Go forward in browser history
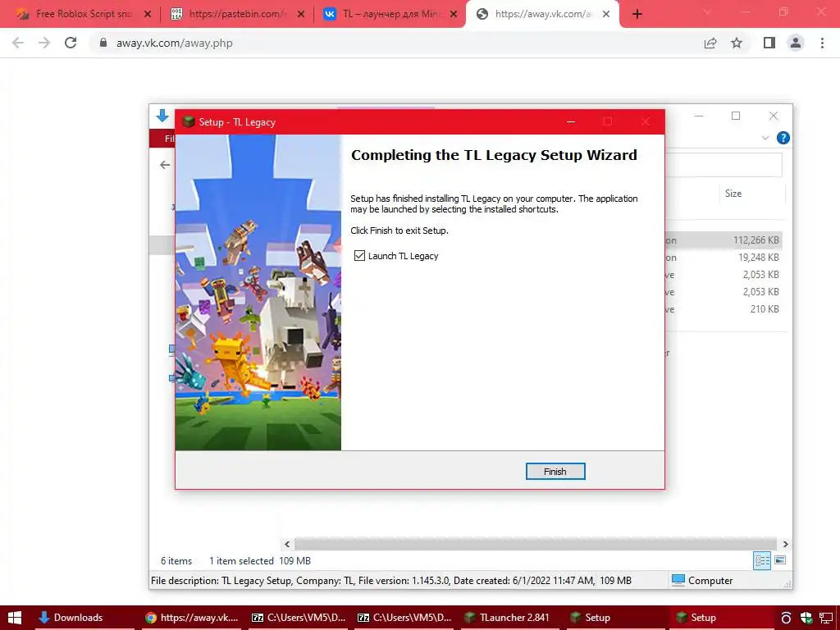This screenshot has width=840, height=630. 44,43
